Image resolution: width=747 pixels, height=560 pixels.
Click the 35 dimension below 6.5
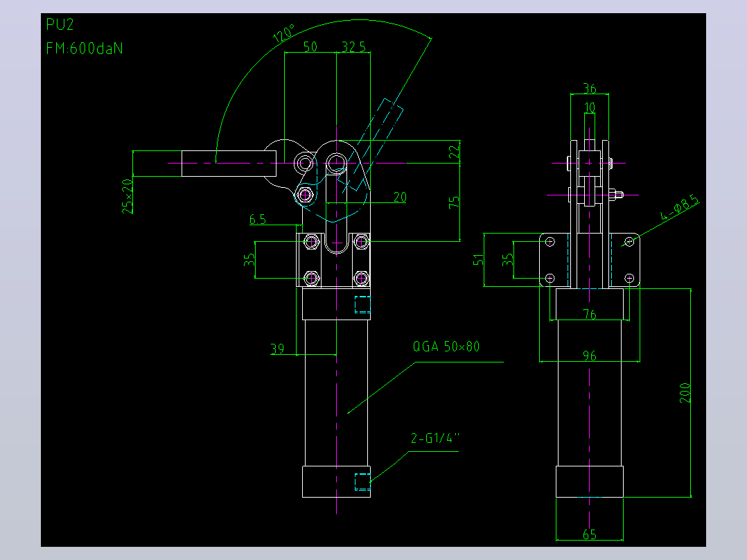coord(249,260)
